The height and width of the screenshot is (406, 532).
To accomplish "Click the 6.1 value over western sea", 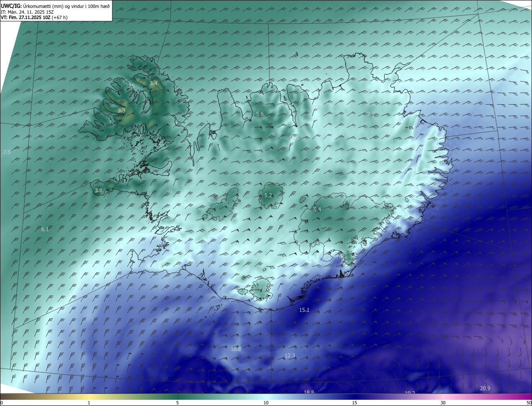I will coord(45,229).
